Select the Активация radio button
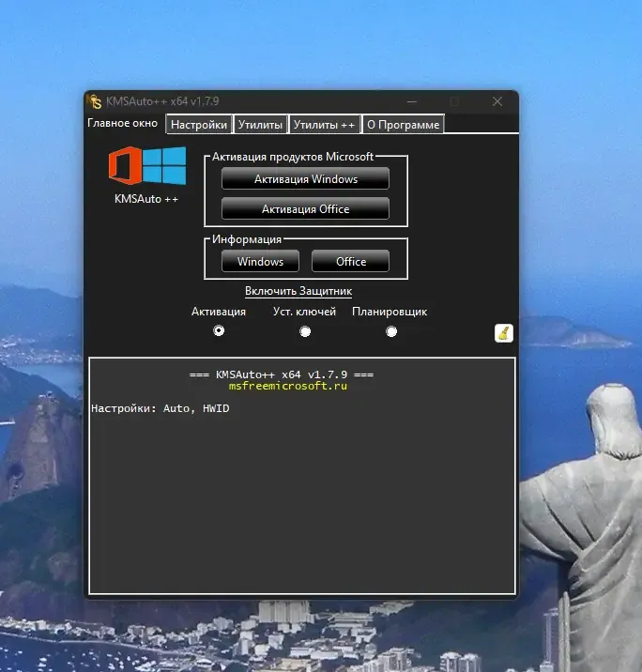Image resolution: width=642 pixels, height=672 pixels. [x=219, y=331]
